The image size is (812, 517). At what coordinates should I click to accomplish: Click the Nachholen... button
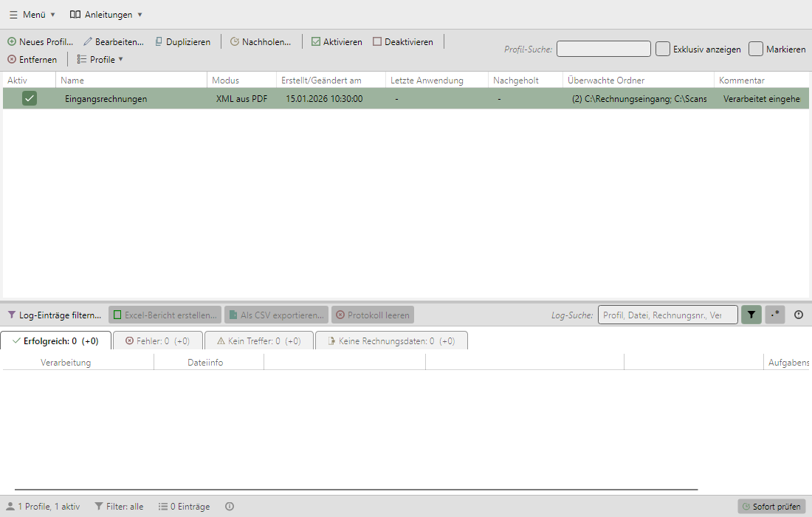261,42
